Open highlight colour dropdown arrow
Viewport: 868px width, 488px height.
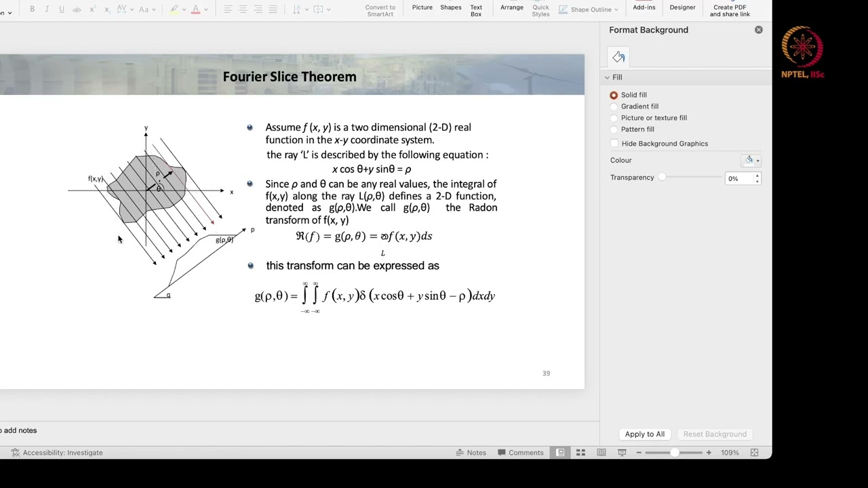pyautogui.click(x=184, y=9)
